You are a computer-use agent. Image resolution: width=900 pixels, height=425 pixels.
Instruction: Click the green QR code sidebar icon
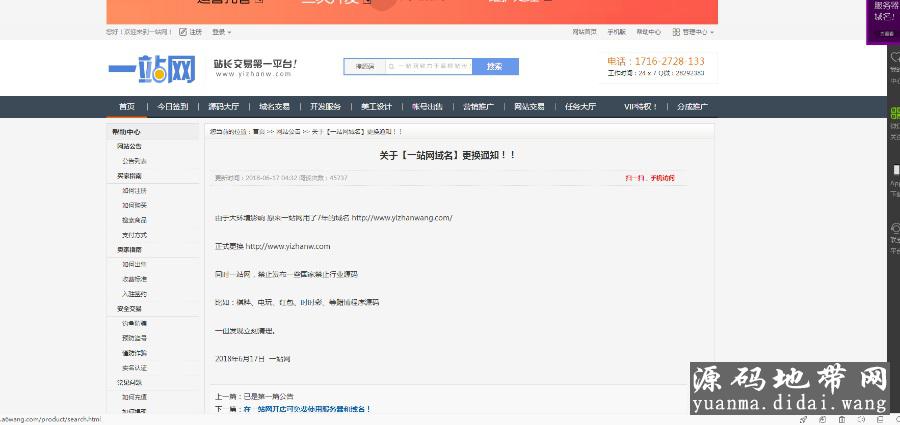(x=895, y=113)
